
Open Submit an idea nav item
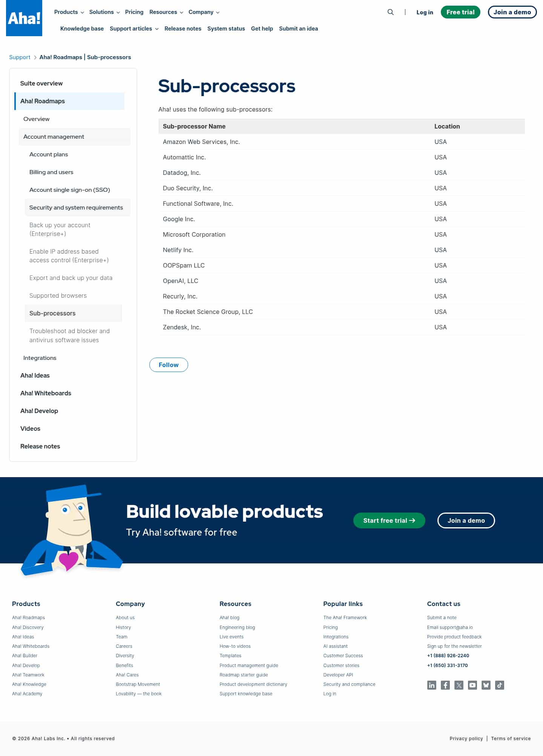tap(298, 29)
